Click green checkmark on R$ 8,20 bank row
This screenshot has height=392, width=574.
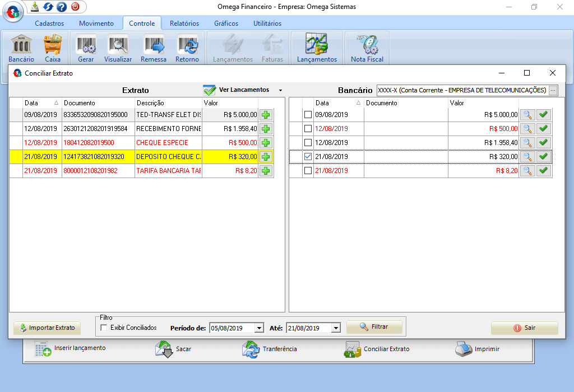[x=543, y=171]
